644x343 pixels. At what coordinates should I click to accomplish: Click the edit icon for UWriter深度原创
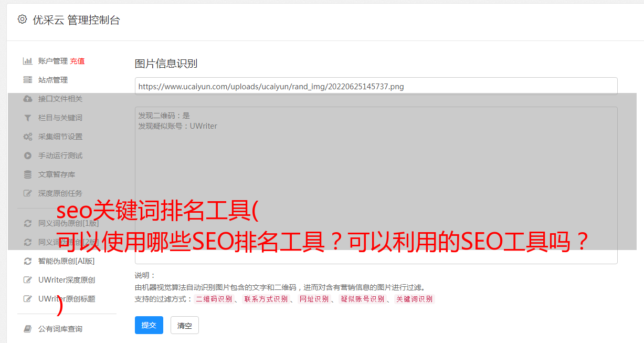point(28,280)
